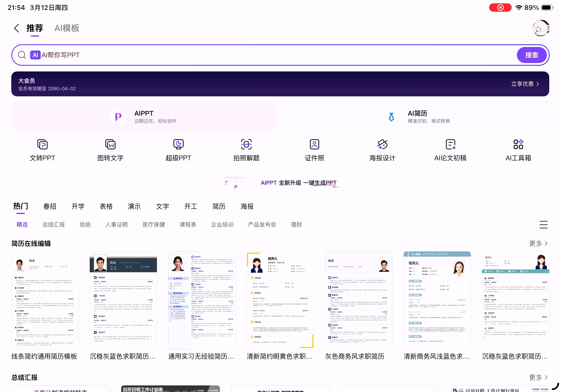Select the 课程表 subcategory filter
The image size is (561, 392).
click(188, 225)
